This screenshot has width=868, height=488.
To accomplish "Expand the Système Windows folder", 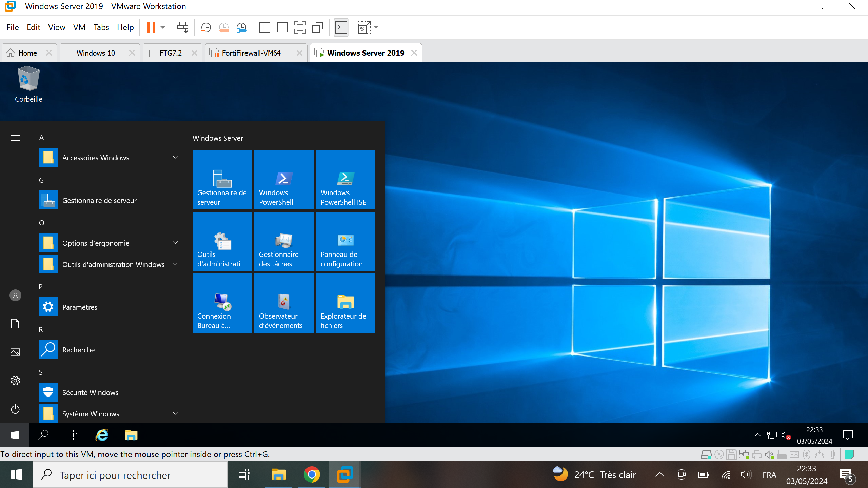I will tap(109, 413).
